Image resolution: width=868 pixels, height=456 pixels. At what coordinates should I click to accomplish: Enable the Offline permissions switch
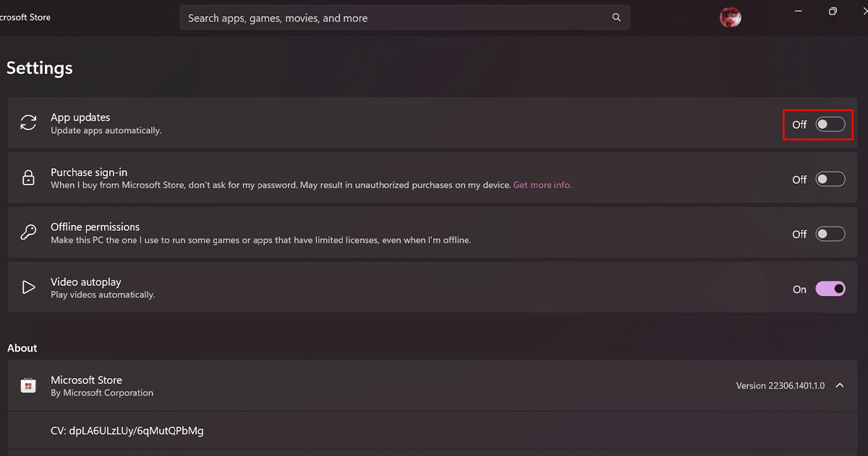[830, 234]
